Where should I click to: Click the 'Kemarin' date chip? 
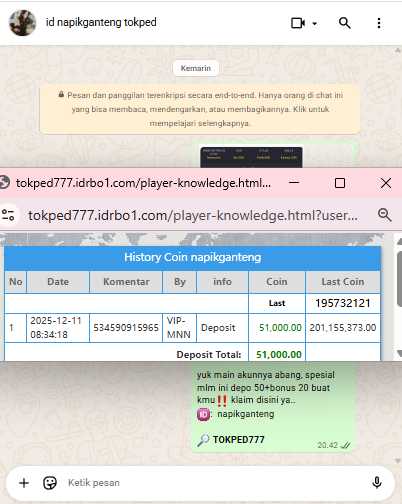pos(196,68)
